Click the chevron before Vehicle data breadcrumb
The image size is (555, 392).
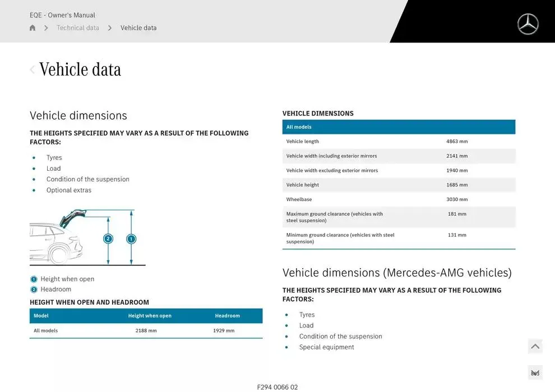pyautogui.click(x=110, y=28)
